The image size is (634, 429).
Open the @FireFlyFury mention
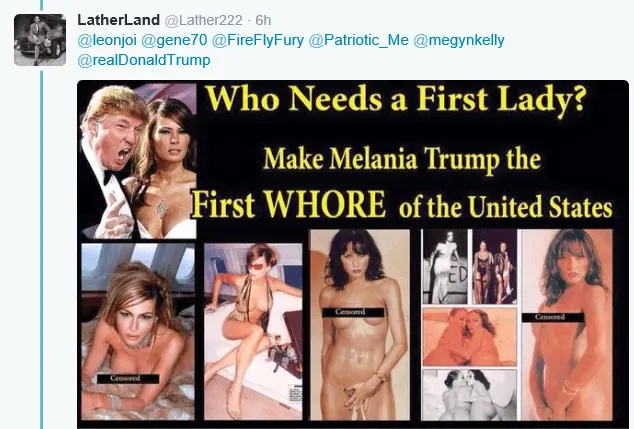pos(258,40)
